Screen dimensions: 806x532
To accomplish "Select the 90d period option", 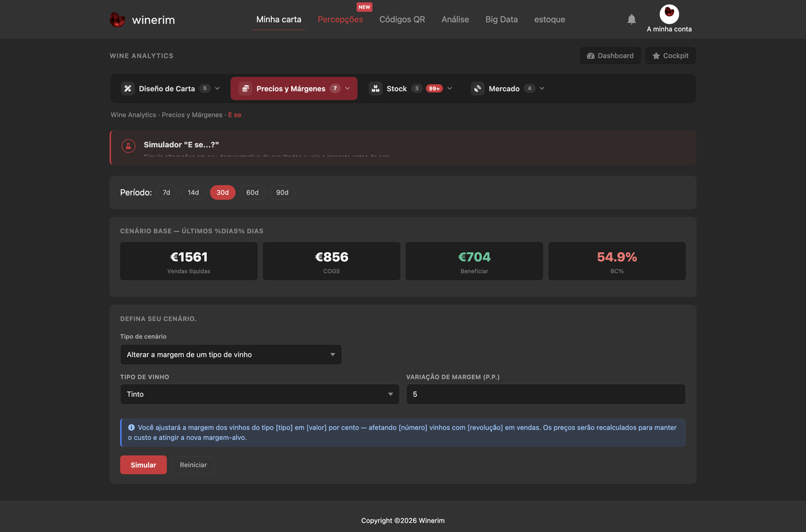I will tap(282, 192).
